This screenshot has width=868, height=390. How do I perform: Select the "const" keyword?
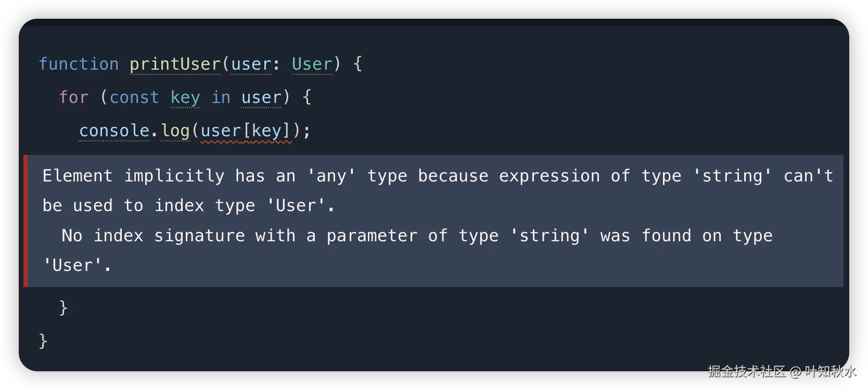pyautogui.click(x=134, y=97)
